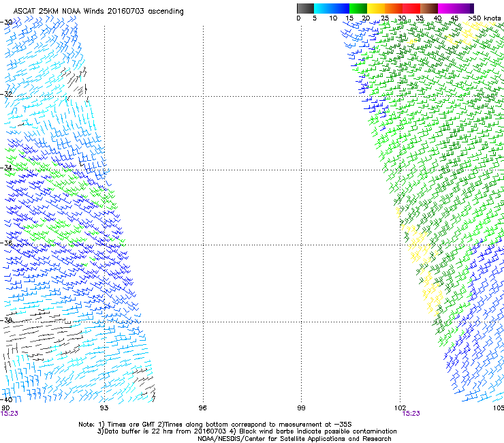Click the yellow 20-25 knots color bar segment

point(376,8)
